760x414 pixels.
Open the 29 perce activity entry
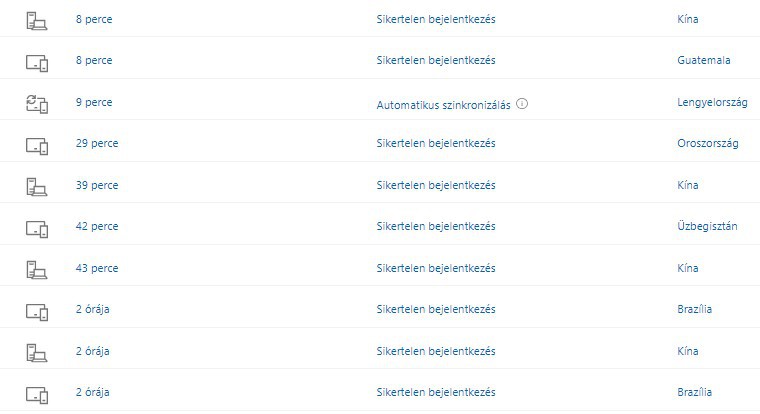coord(97,143)
